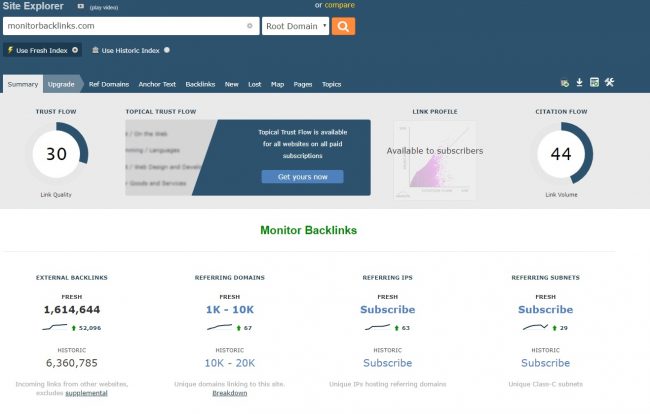The image size is (650, 414).
Task: Select Use Fresh Index option
Action: click(x=40, y=49)
